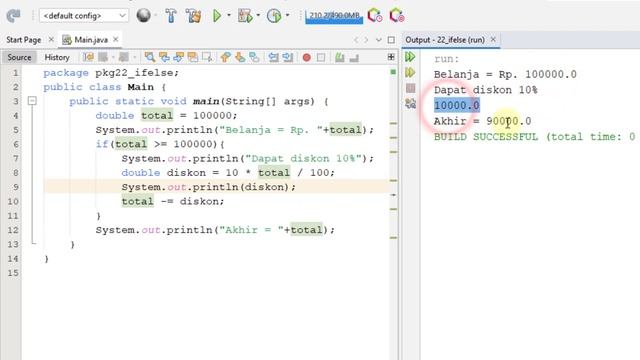Show the opened documents list dropdown
Image resolution: width=640 pixels, height=360 pixels.
379,40
